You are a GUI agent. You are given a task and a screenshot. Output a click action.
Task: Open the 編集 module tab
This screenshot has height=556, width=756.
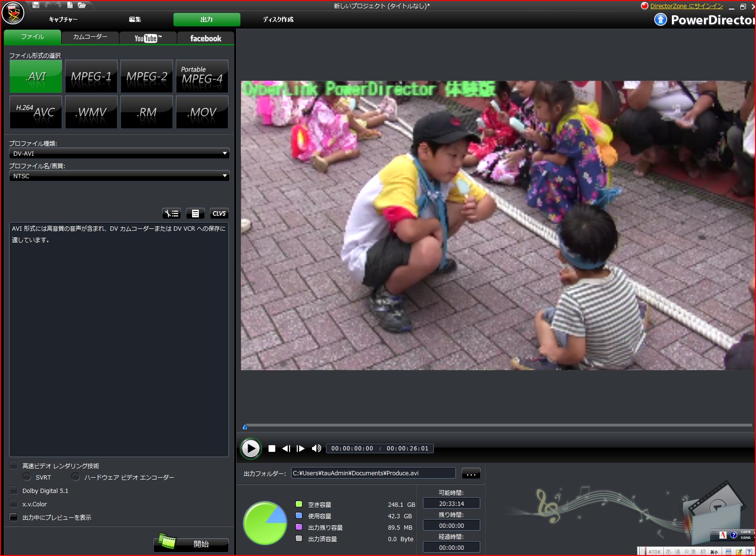tap(135, 20)
